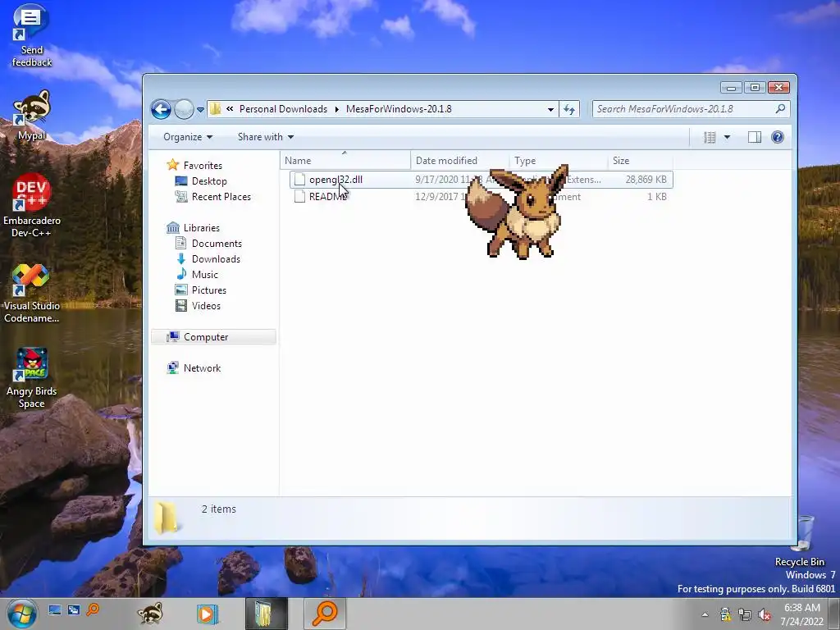Open recent pages dropdown beside forward button
840x630 pixels.
coord(200,109)
